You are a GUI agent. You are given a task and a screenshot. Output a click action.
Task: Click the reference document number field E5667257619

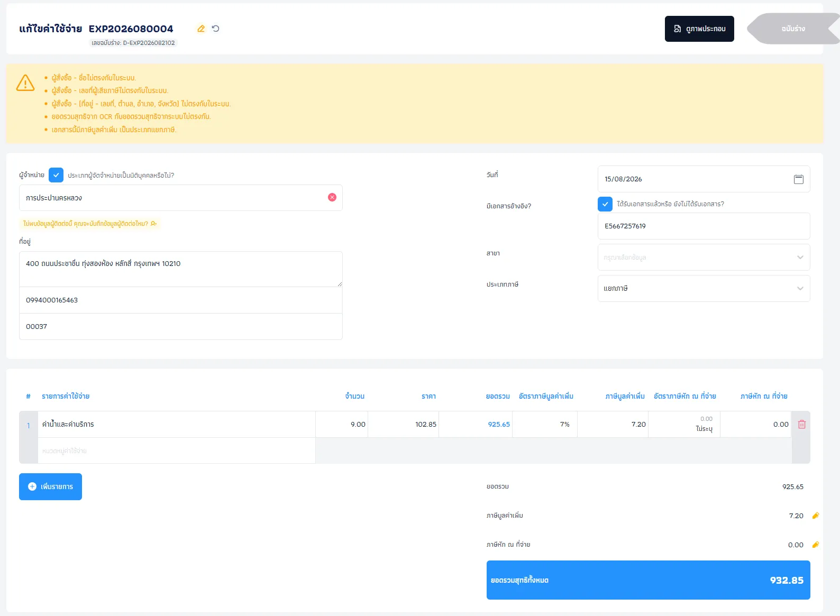click(x=704, y=226)
